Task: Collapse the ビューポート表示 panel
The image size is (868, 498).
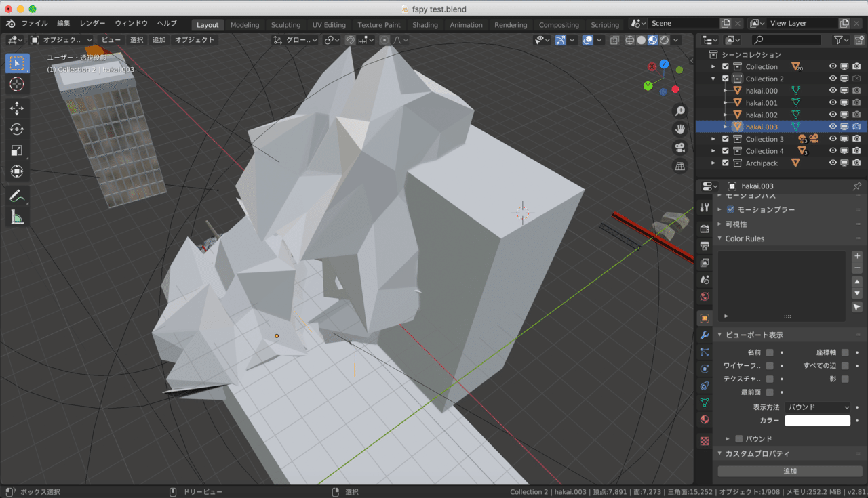Action: [x=719, y=335]
